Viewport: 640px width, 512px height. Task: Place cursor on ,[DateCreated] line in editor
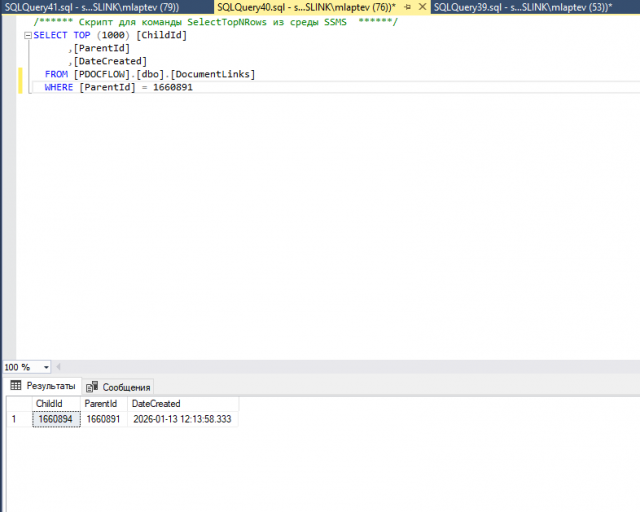coord(108,61)
